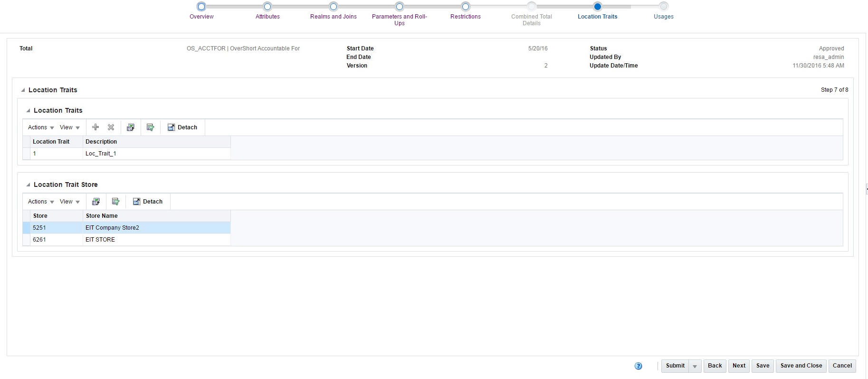Click the start date value '5/20/16'
The height and width of the screenshot is (379, 868).
pos(538,49)
